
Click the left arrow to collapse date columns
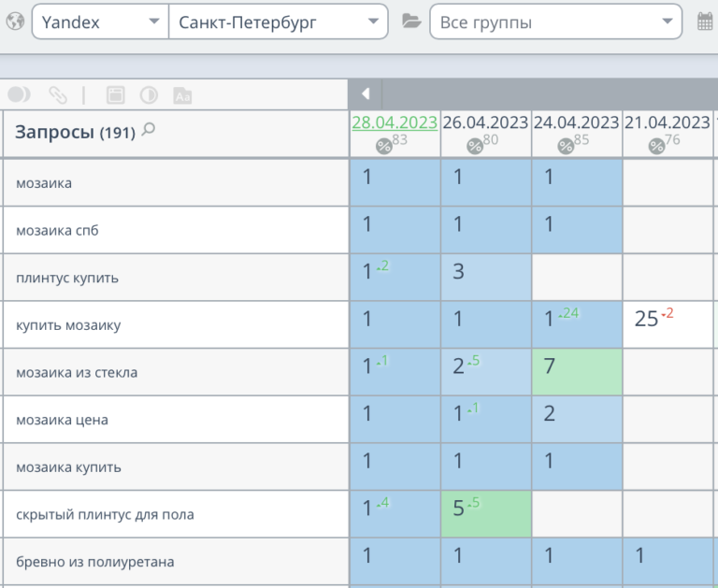tap(366, 93)
